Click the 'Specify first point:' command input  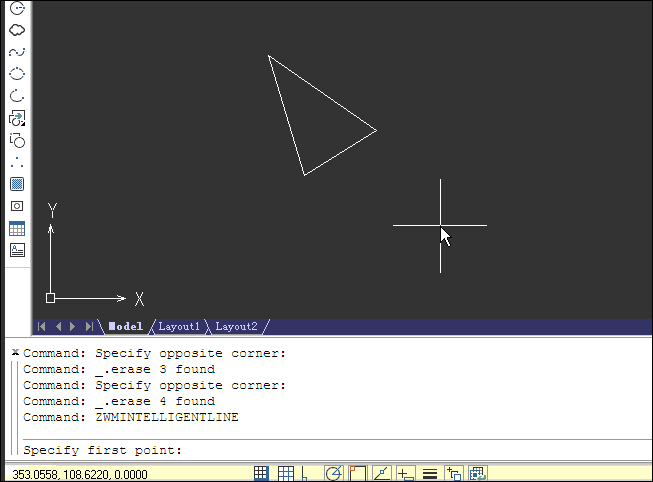tap(102, 450)
